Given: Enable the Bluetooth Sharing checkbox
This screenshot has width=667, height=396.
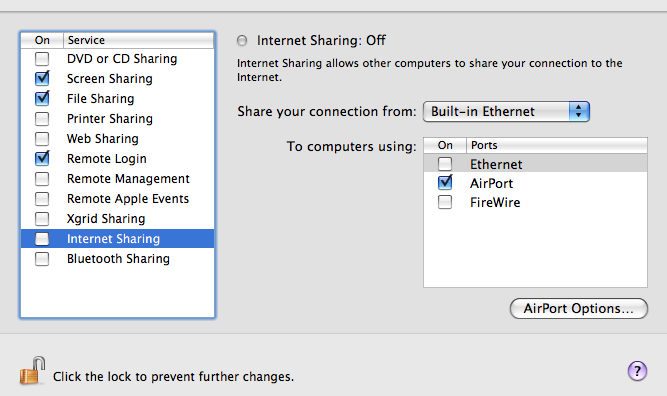Looking at the screenshot, I should pos(42,259).
